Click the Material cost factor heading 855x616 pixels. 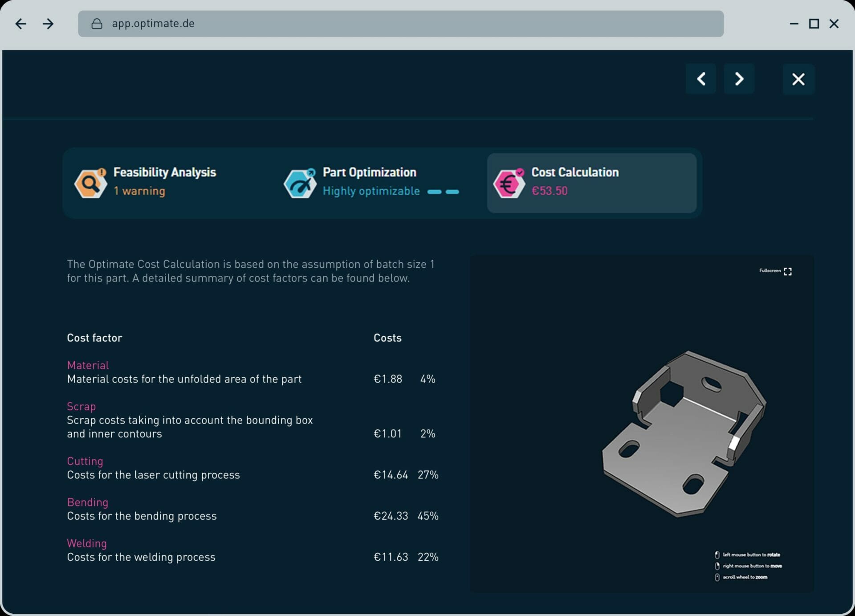[x=88, y=365]
